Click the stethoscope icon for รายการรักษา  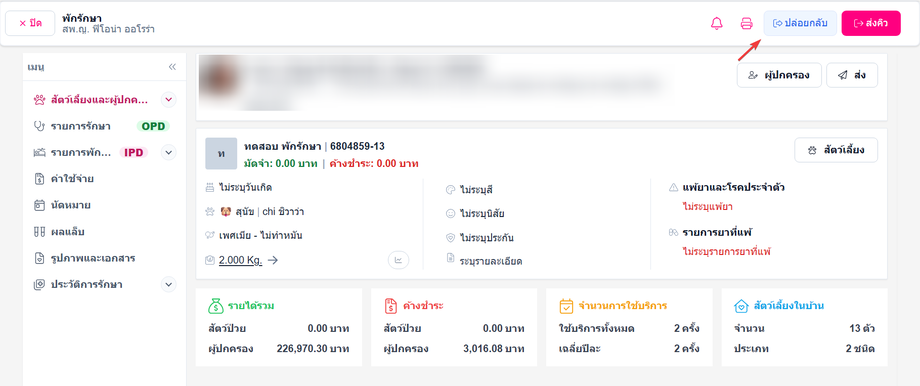coord(39,126)
